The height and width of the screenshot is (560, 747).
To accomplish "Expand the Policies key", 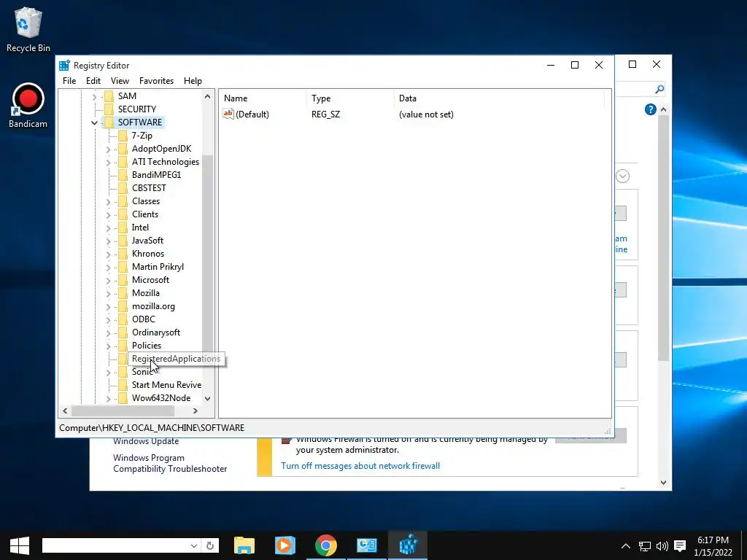I will 108,346.
